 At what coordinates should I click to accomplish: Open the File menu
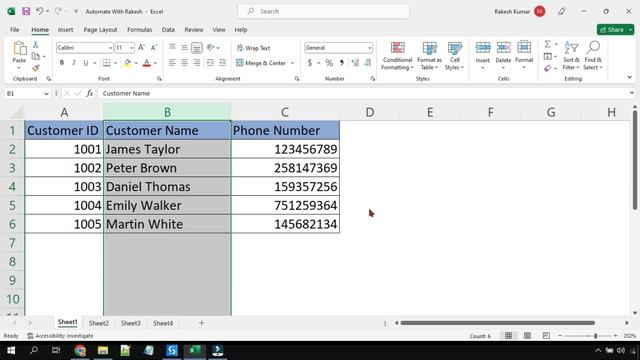pyautogui.click(x=15, y=30)
